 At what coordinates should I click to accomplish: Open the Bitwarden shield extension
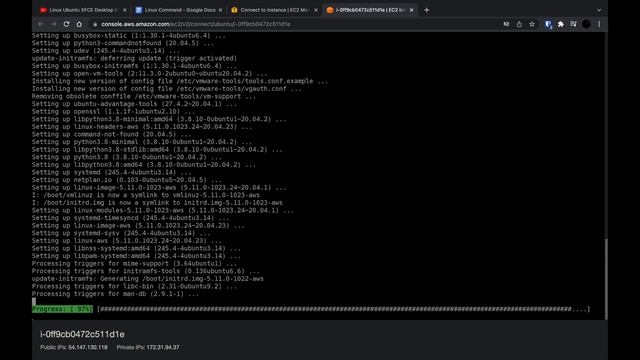click(548, 24)
